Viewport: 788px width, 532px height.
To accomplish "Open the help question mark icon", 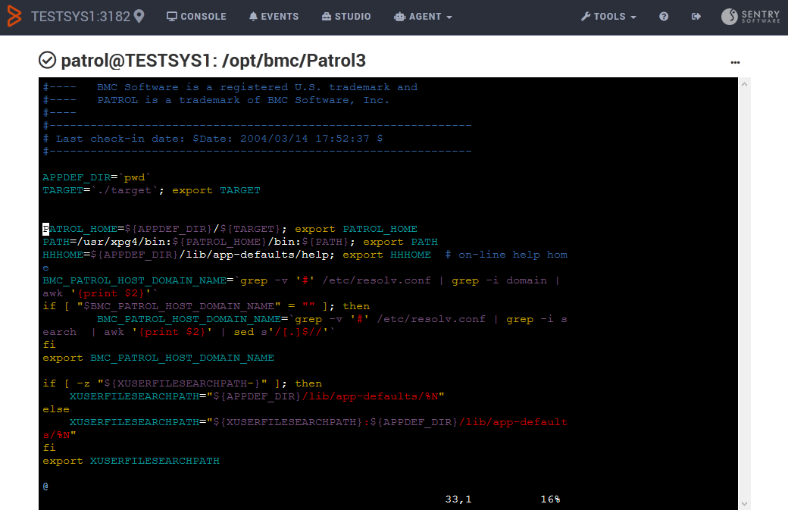I will pos(663,15).
